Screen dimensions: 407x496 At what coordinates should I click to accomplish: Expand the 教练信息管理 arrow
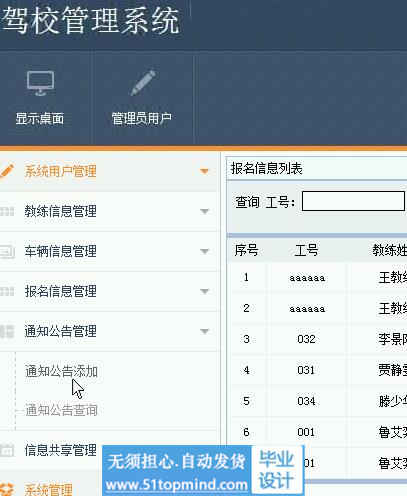click(204, 211)
